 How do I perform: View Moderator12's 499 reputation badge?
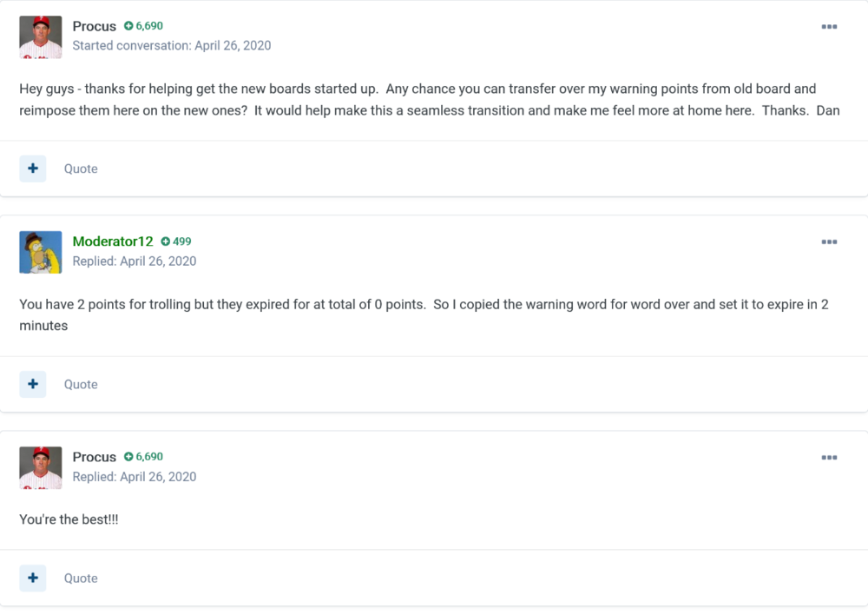[x=176, y=241]
